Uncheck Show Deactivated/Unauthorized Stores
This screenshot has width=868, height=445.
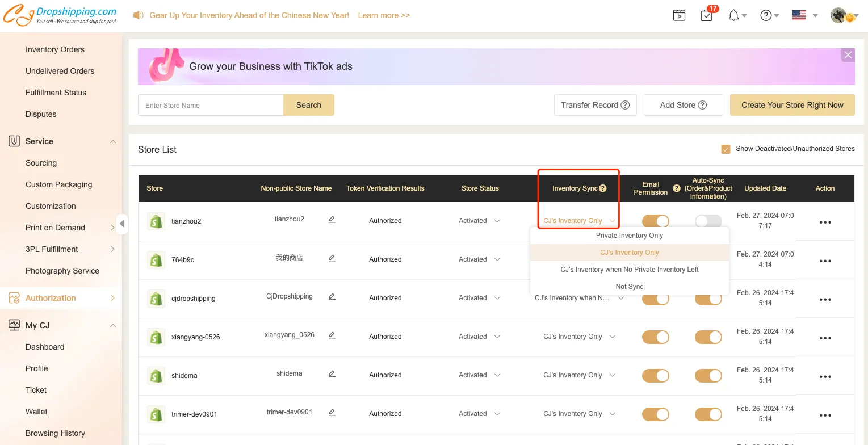tap(726, 149)
